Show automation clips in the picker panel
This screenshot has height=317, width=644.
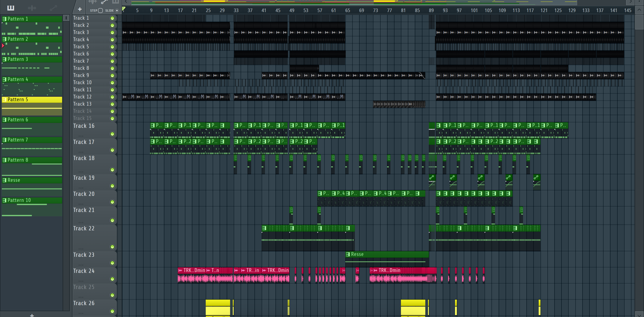(53, 8)
